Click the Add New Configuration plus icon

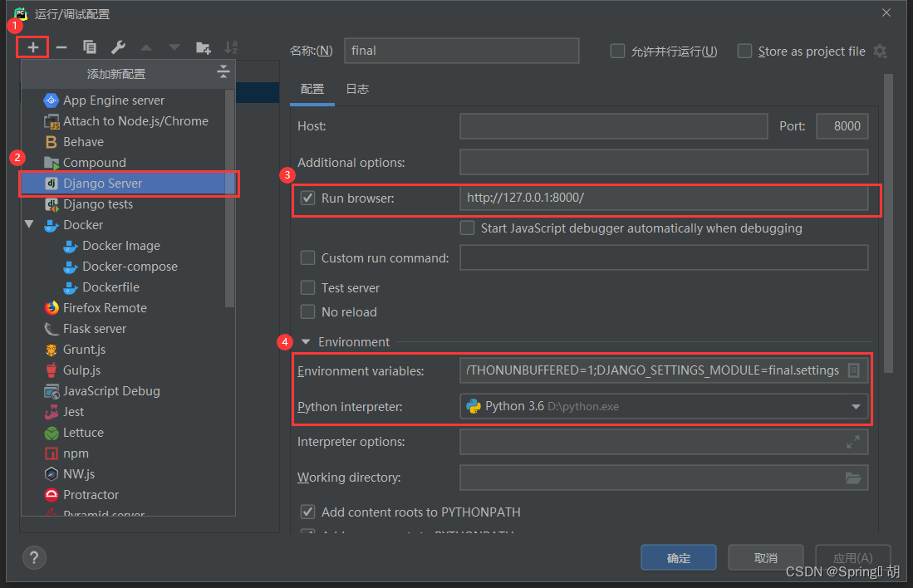(32, 47)
